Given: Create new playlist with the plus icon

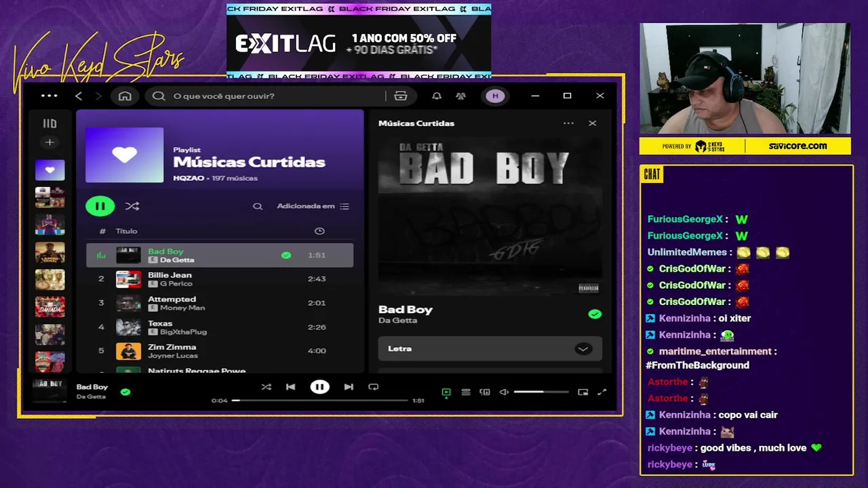Looking at the screenshot, I should (x=50, y=142).
